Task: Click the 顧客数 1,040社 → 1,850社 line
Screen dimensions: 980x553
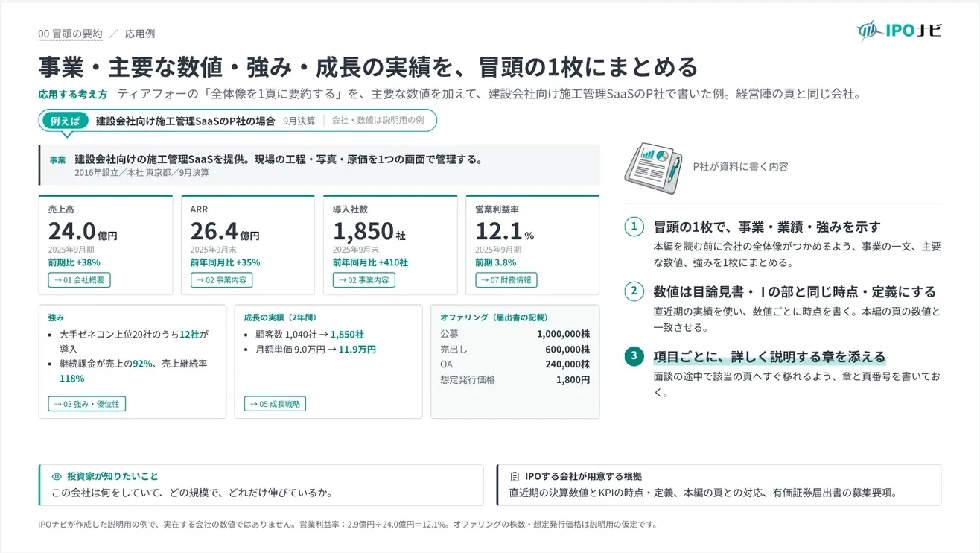Action: click(310, 335)
